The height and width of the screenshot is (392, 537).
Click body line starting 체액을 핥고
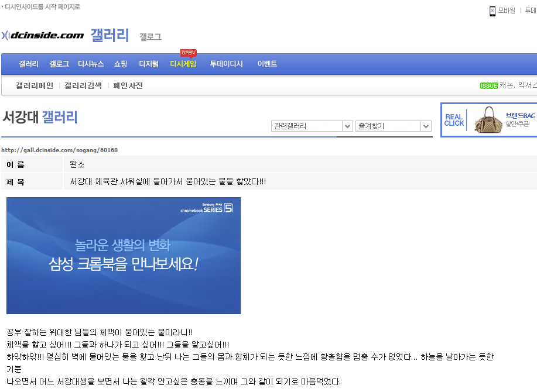(x=118, y=345)
